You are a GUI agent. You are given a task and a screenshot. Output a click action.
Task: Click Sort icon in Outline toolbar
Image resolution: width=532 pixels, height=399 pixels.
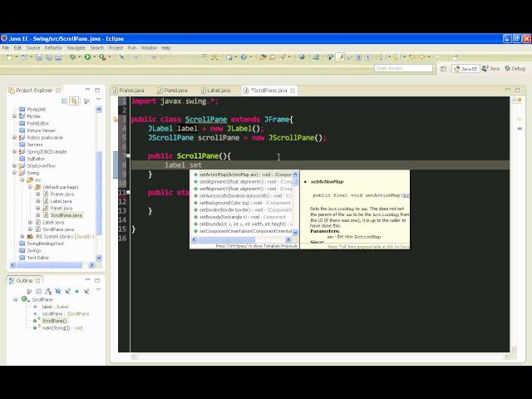point(48,291)
